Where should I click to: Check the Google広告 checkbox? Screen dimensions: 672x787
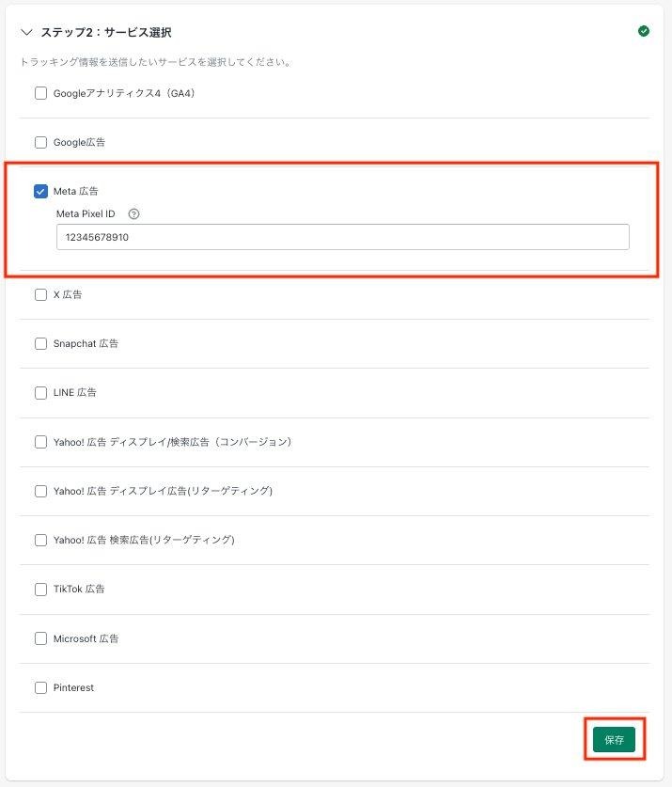pos(40,142)
